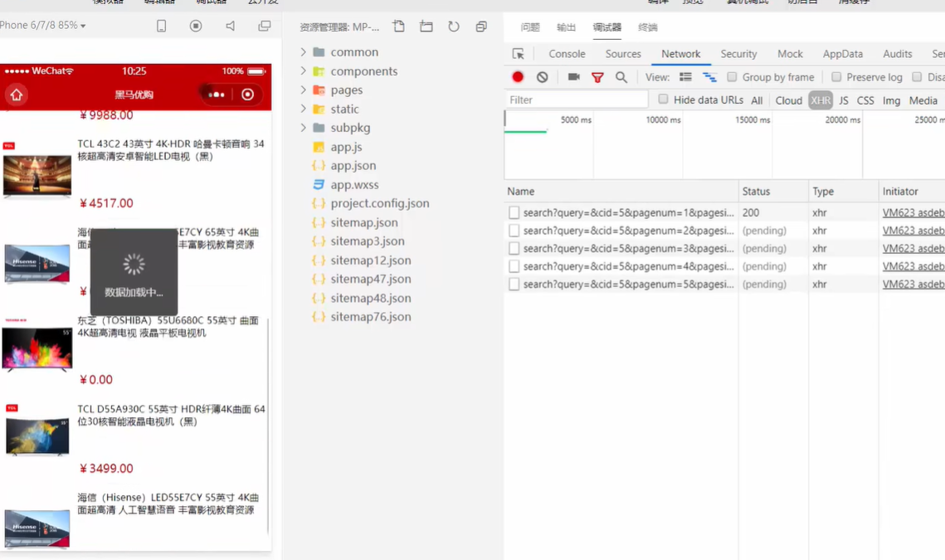Viewport: 945px width, 560px height.
Task: Tap the capsule close circle icon
Action: (248, 95)
